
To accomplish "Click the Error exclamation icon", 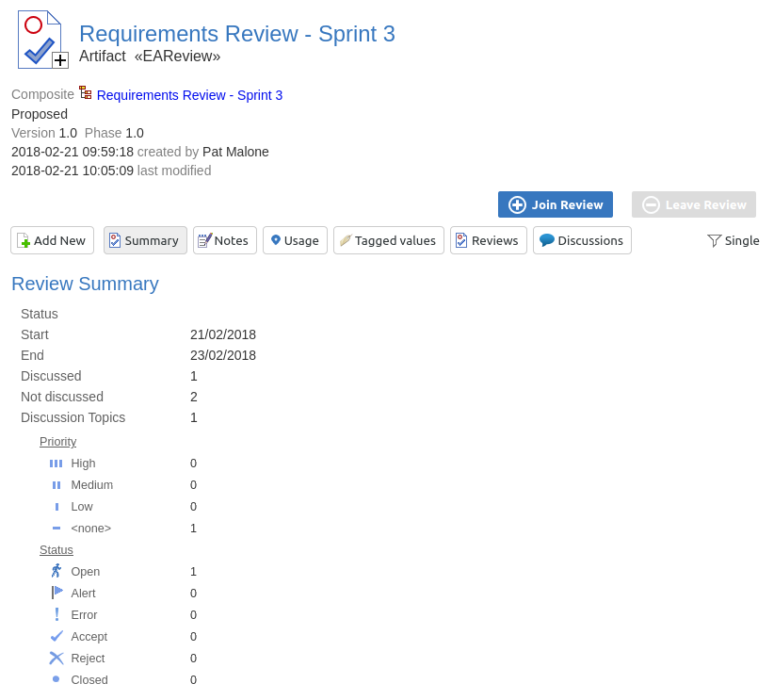I will [x=56, y=614].
